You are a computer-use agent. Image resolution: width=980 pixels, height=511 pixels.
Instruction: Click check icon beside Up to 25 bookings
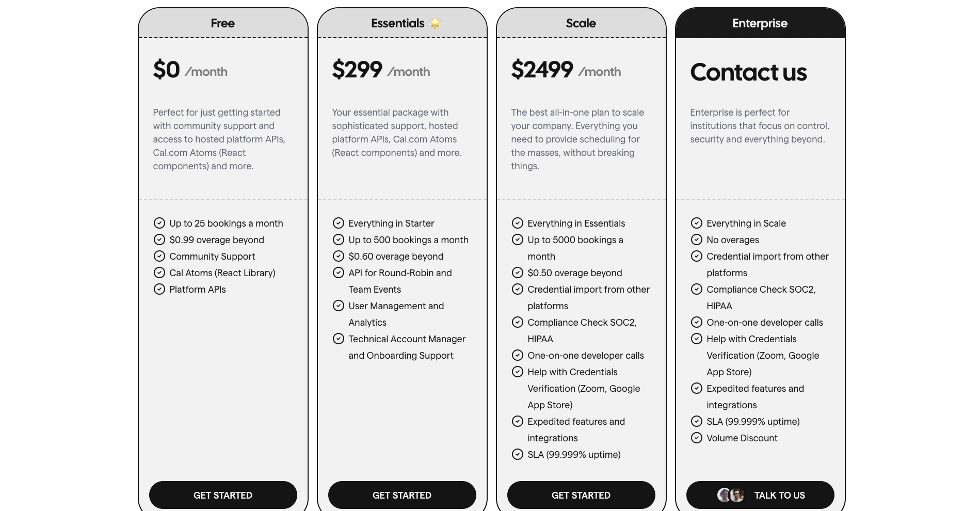pos(159,223)
